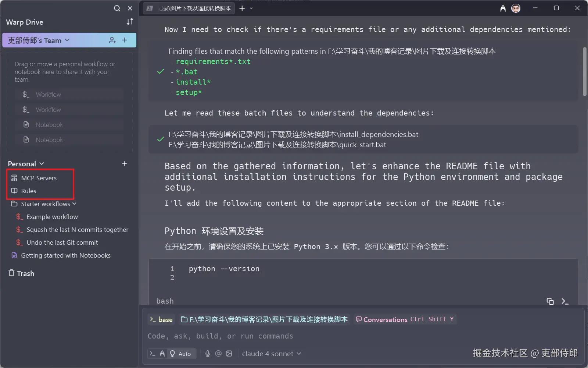Switch to terminal command mode
This screenshot has height=368, width=588.
(153, 354)
